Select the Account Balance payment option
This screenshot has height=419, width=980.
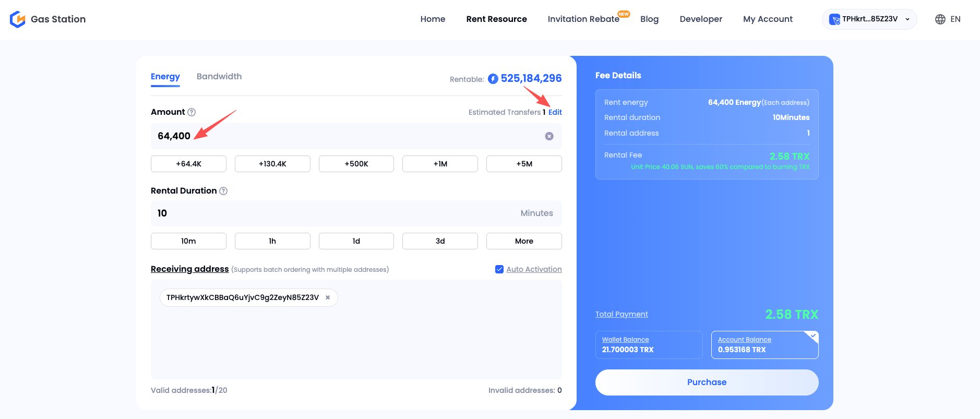click(764, 345)
